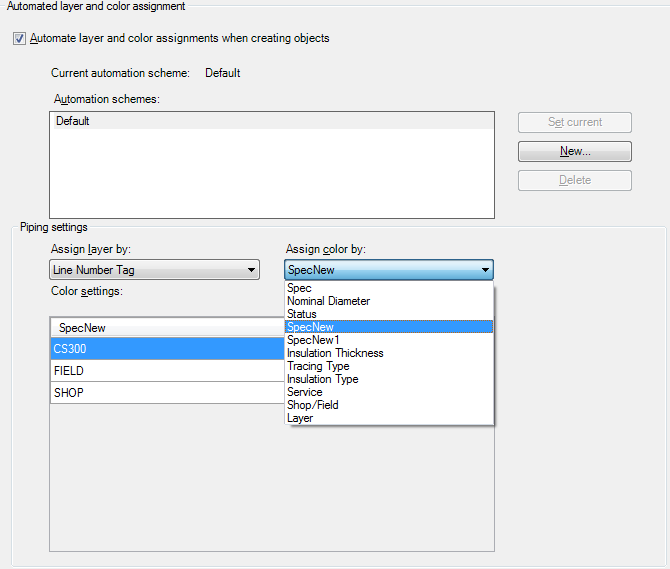Select SpecNew1 from the dropdown list

313,340
